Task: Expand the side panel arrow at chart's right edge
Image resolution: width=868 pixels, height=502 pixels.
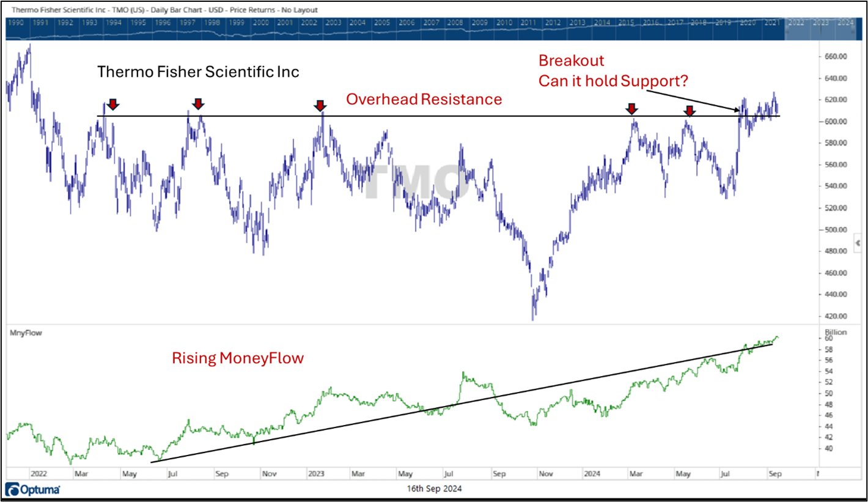Action: (856, 243)
